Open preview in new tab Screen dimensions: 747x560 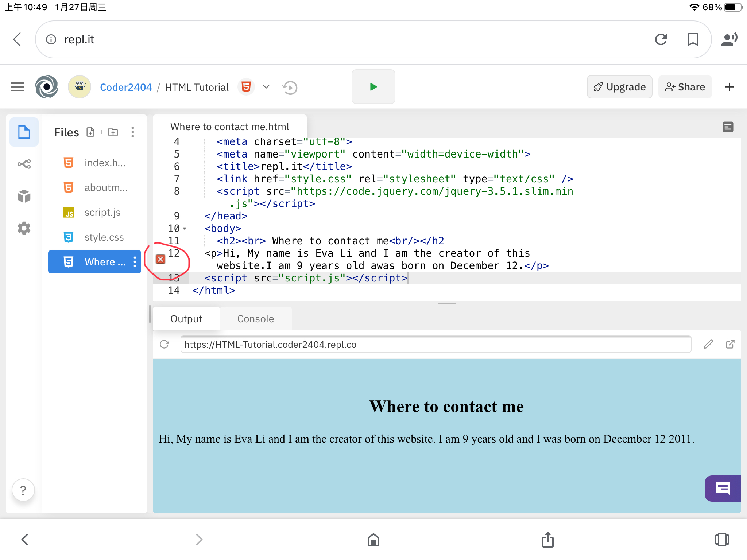point(730,344)
